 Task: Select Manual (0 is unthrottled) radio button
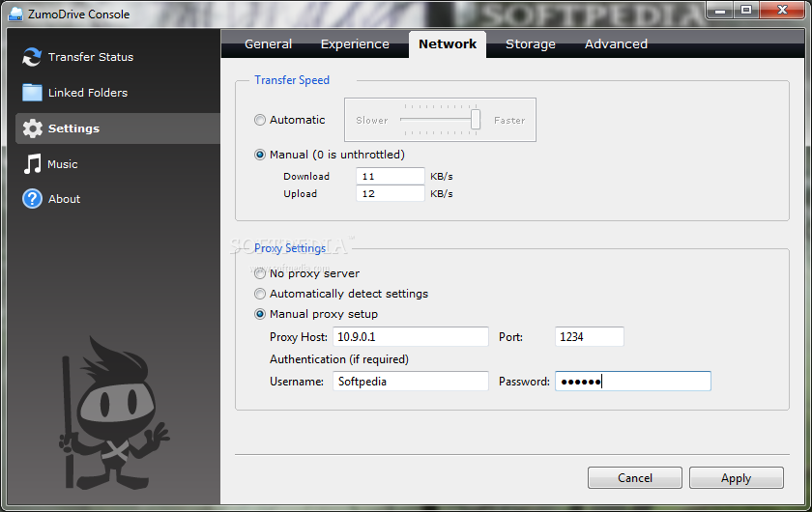(260, 155)
